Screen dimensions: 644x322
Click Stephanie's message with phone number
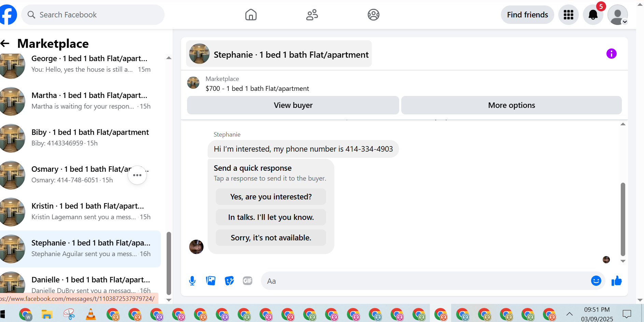click(x=303, y=149)
